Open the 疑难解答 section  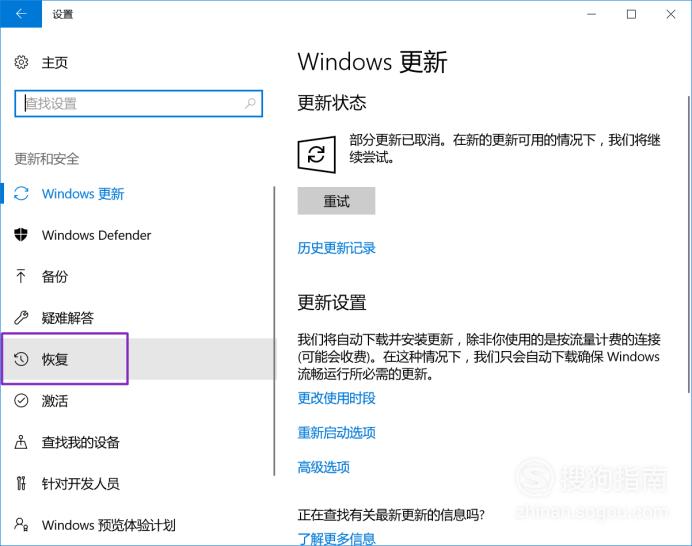coord(68,318)
